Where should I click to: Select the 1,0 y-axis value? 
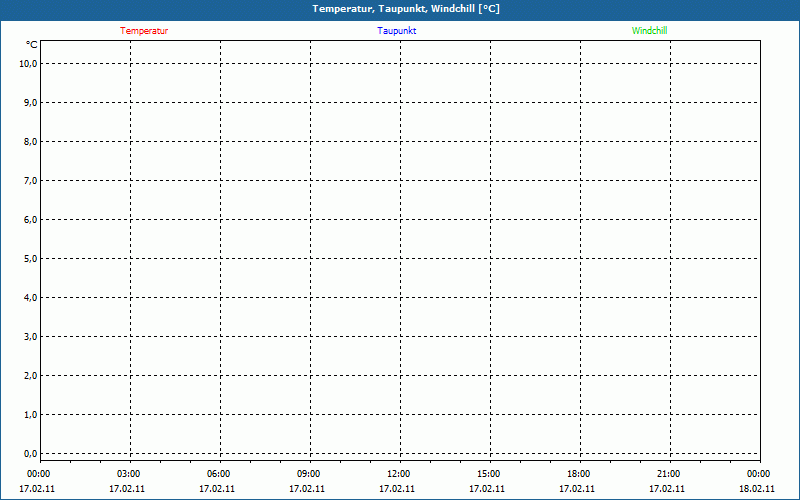point(31,415)
